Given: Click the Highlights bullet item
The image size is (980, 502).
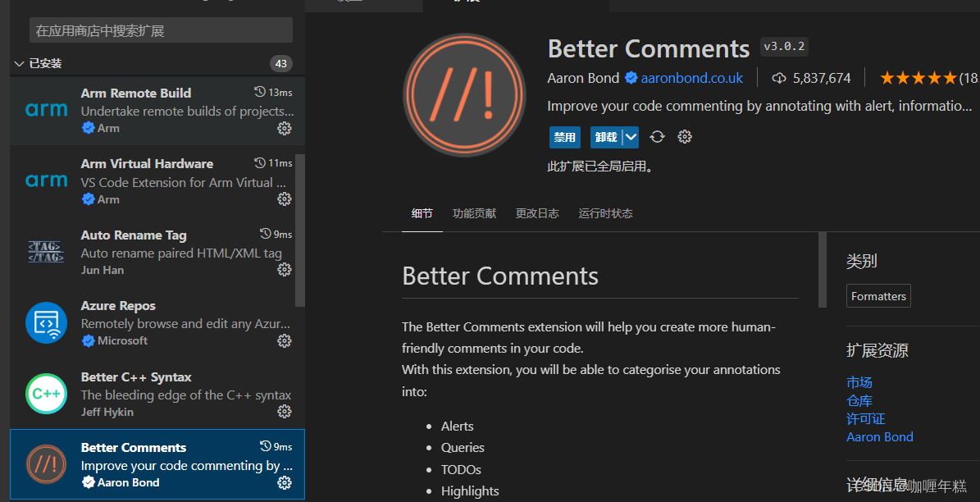Looking at the screenshot, I should point(470,491).
